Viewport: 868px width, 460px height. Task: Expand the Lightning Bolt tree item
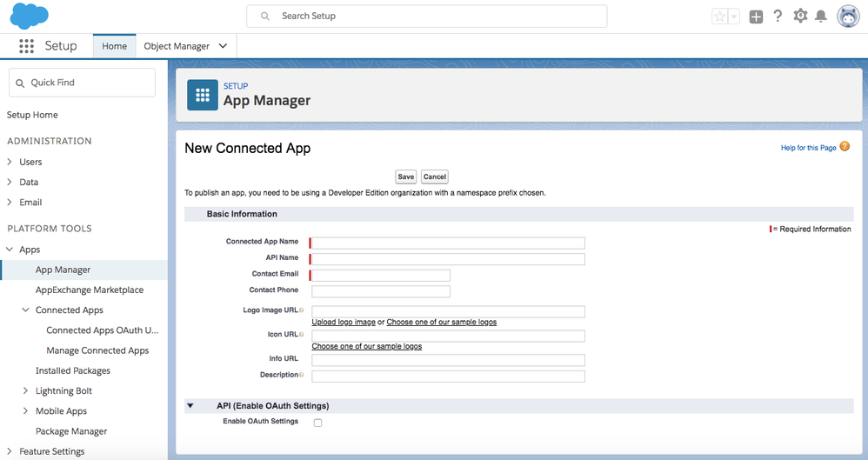(26, 391)
